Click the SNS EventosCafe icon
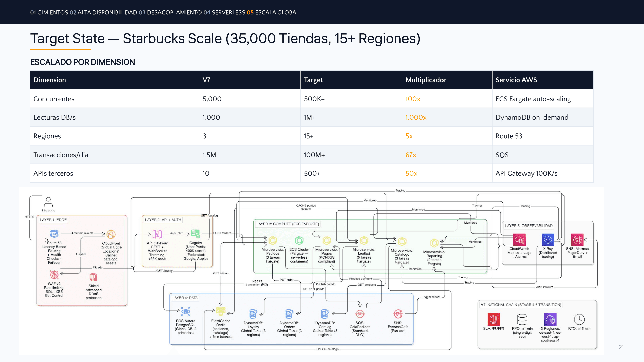 point(398,314)
